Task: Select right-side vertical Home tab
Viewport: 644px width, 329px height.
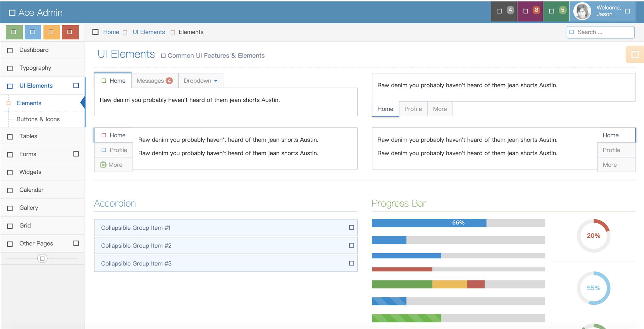Action: [616, 135]
